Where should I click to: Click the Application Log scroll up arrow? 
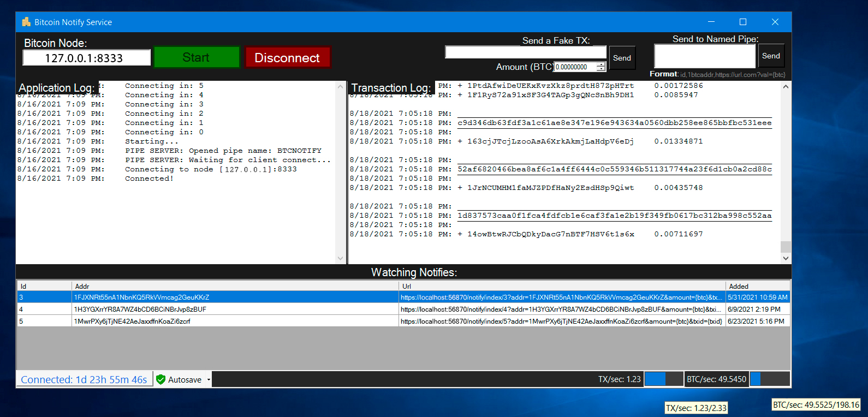click(341, 87)
